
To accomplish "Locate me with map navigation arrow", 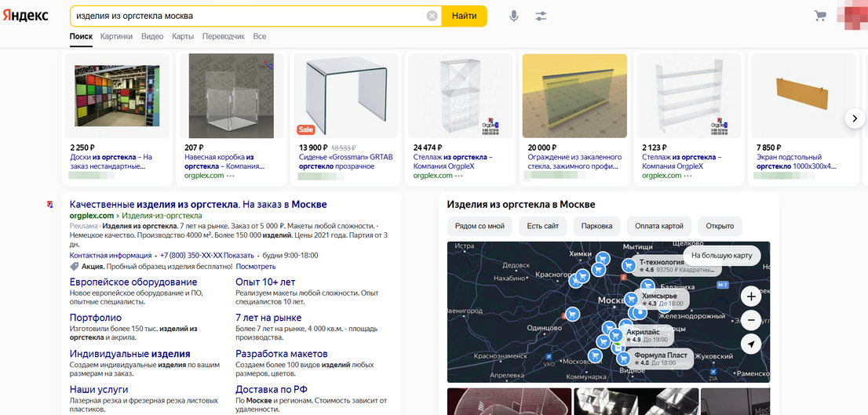I will pos(750,344).
